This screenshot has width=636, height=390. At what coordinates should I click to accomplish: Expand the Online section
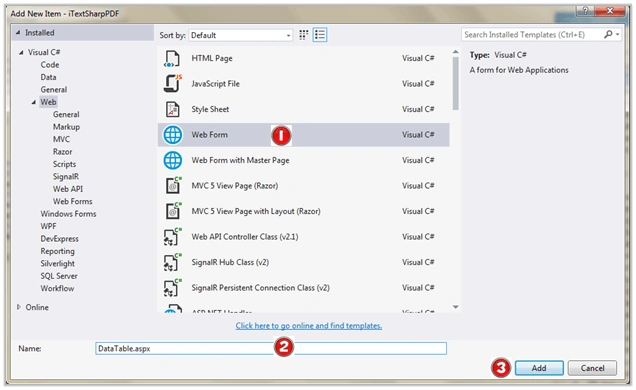[x=19, y=307]
